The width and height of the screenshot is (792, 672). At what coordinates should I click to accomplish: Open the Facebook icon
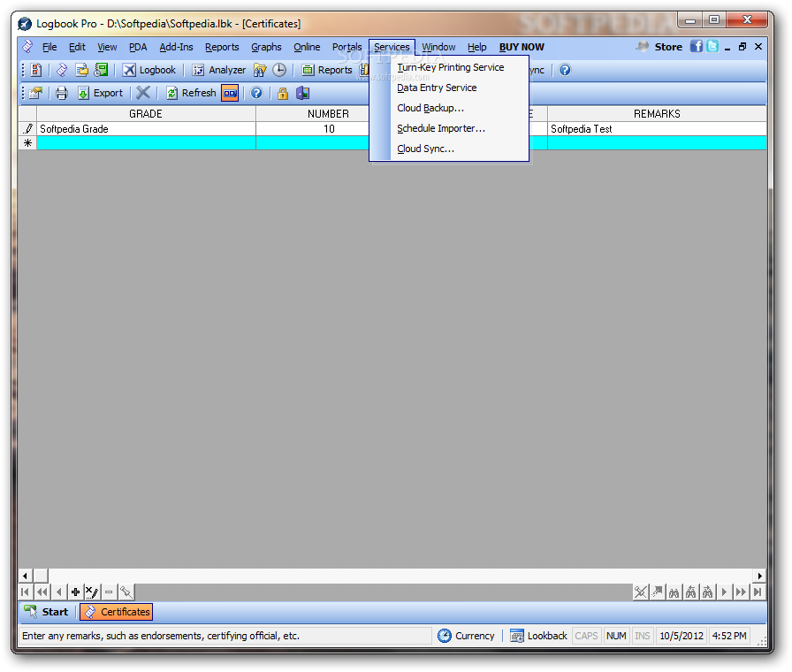click(x=696, y=47)
